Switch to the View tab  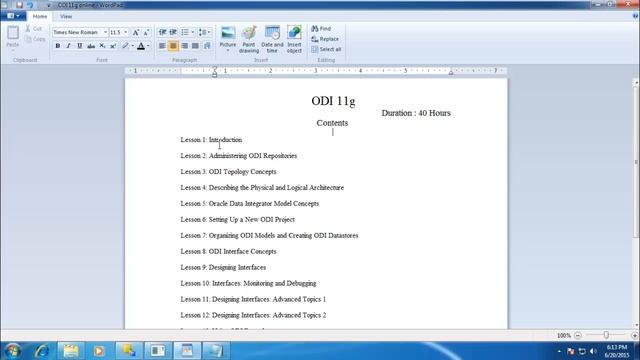point(66,16)
